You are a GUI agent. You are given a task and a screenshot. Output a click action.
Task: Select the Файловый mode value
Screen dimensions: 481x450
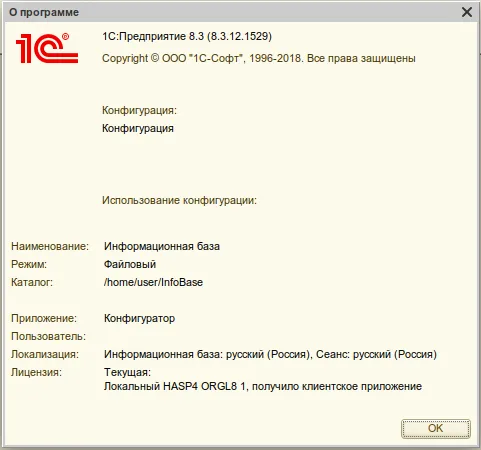130,264
